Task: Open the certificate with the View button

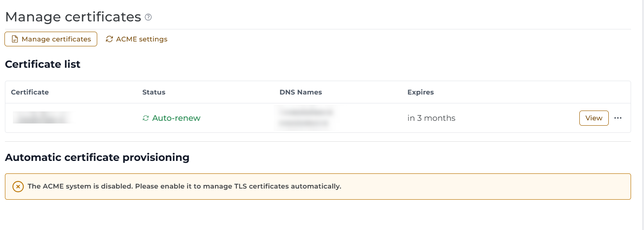Action: pyautogui.click(x=594, y=118)
